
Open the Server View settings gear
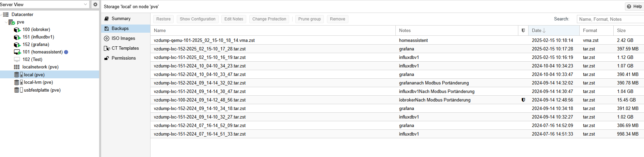point(95,4)
